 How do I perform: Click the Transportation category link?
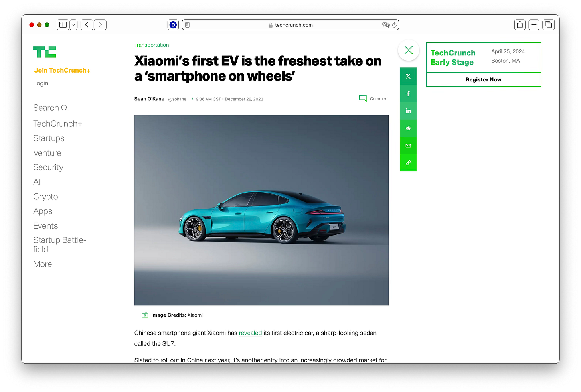[x=152, y=45]
